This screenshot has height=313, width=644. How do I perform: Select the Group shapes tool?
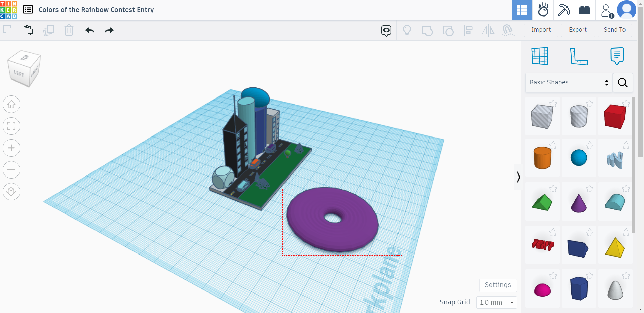428,30
